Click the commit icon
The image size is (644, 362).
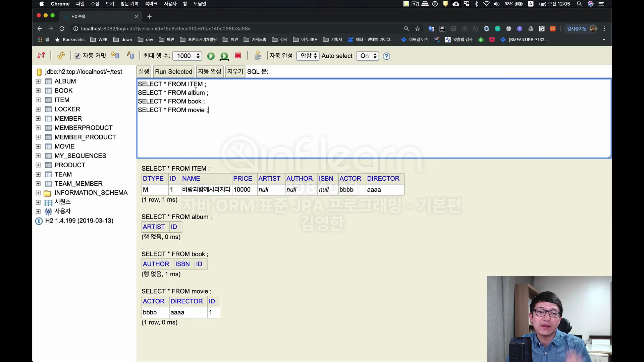[130, 55]
